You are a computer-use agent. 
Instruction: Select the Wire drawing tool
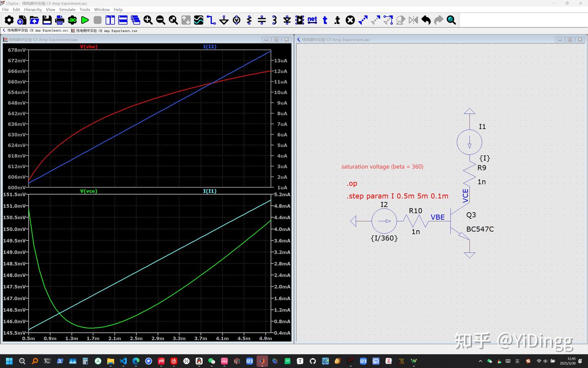coord(211,20)
